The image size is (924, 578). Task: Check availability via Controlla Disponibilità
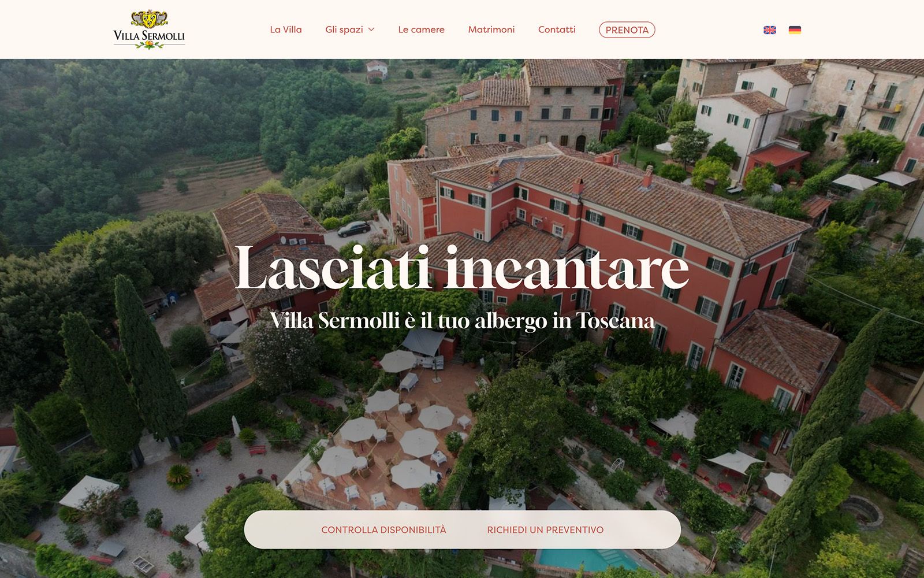383,529
